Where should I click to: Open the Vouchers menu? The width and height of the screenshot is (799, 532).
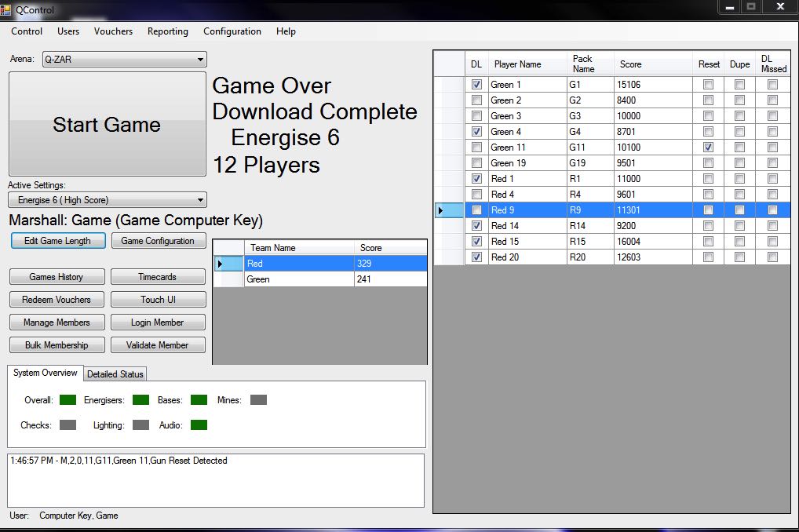click(x=113, y=31)
